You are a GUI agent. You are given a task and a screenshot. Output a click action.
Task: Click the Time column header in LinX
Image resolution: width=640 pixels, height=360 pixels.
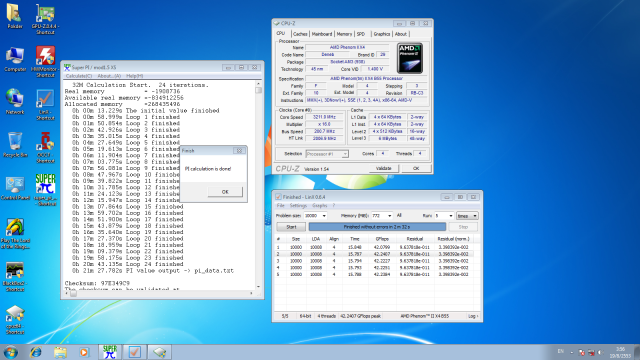(354, 239)
